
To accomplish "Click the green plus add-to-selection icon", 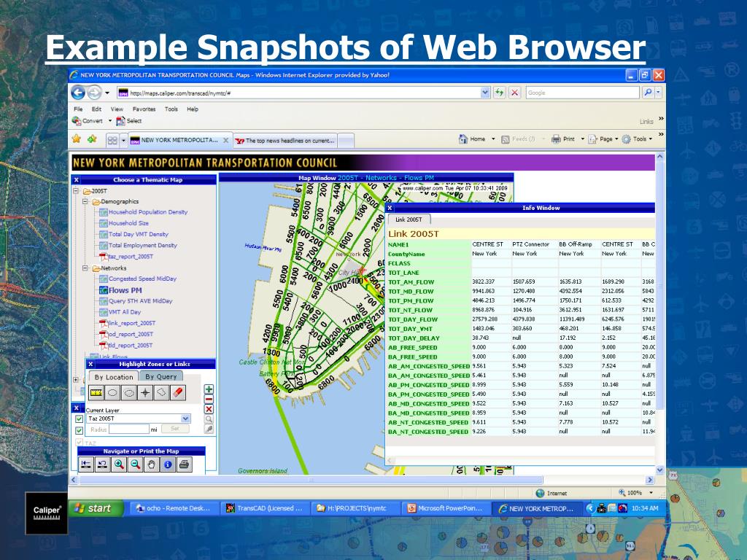I will pos(209,389).
